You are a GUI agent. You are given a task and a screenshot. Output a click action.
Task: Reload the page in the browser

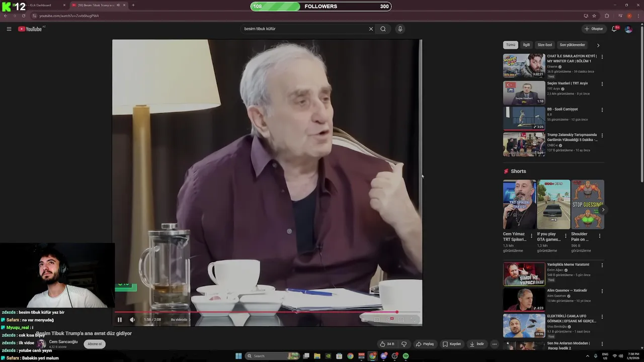tap(23, 16)
